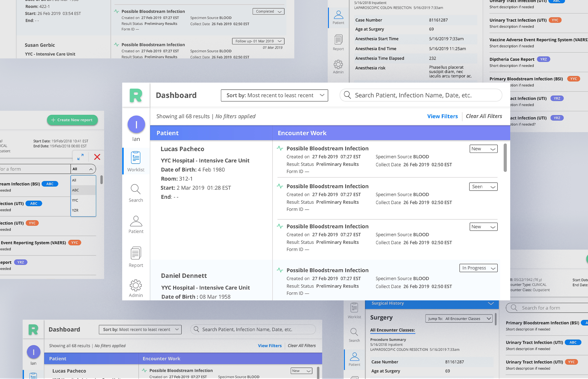The image size is (588, 379).
Task: Click the green R logo of main dashboard
Action: tap(136, 95)
